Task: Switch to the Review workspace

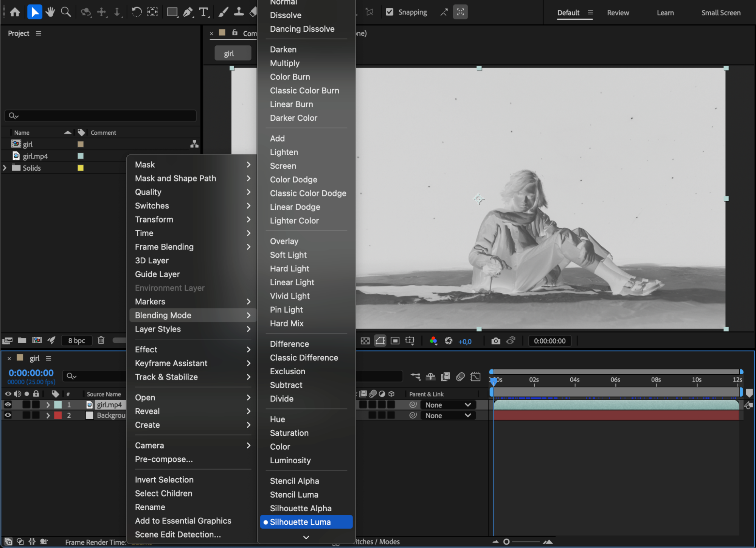Action: (618, 12)
